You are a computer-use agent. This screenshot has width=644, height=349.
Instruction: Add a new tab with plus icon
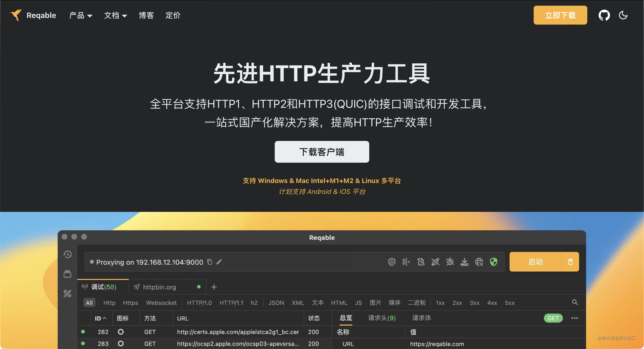pyautogui.click(x=214, y=287)
